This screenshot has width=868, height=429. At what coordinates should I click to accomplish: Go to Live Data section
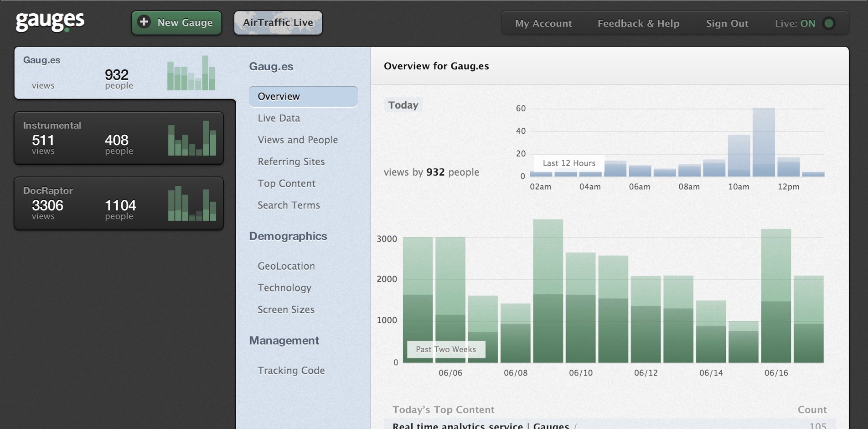[x=279, y=118]
